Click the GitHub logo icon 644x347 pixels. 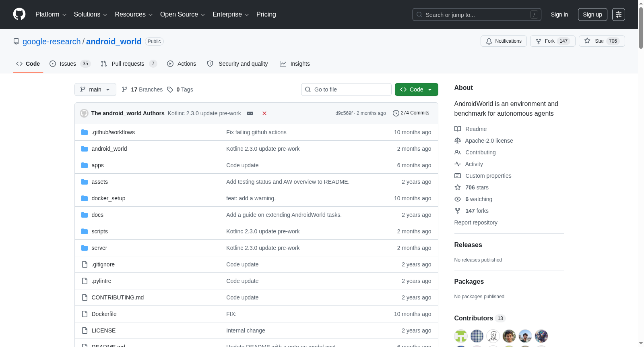point(19,15)
